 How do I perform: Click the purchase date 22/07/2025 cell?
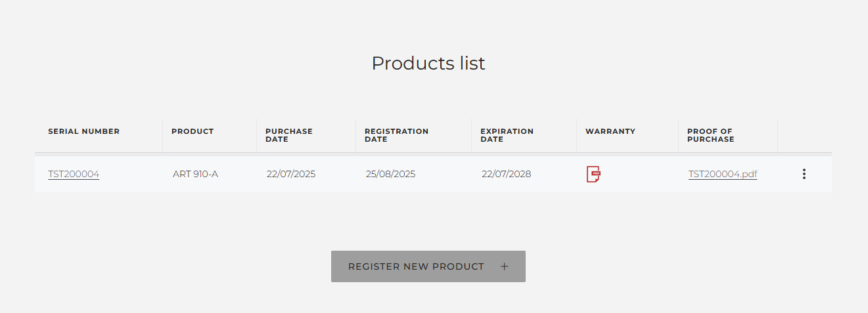291,174
